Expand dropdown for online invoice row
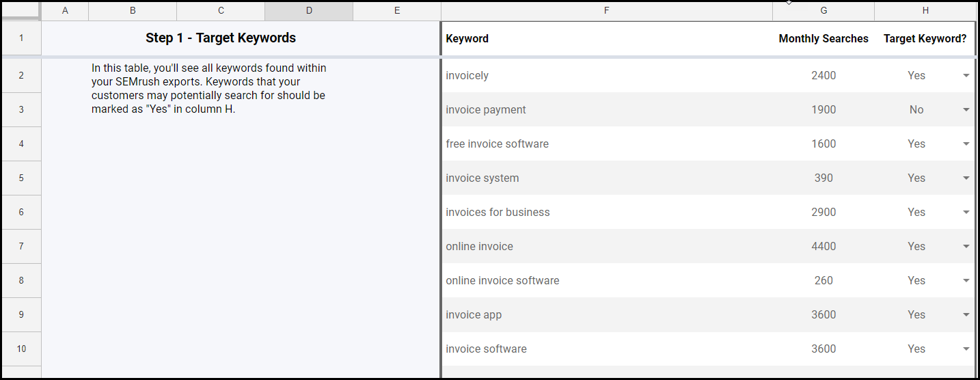 966,247
